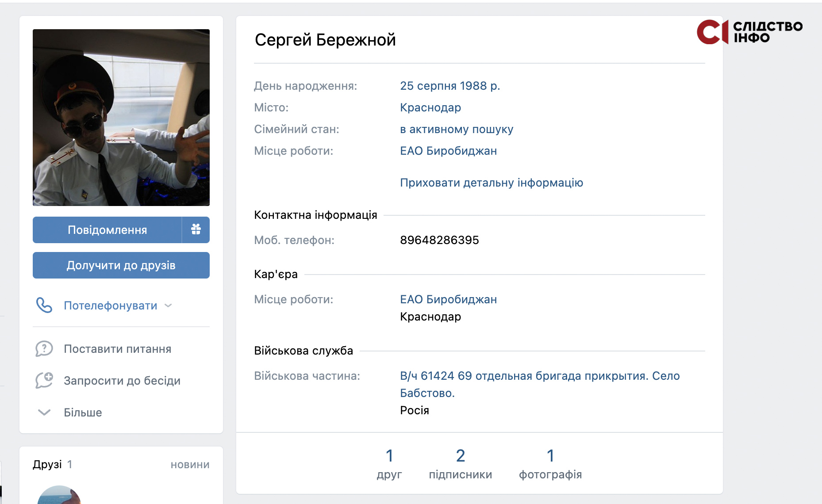
Task: Open the 1 фотографія counter
Action: coord(550,464)
